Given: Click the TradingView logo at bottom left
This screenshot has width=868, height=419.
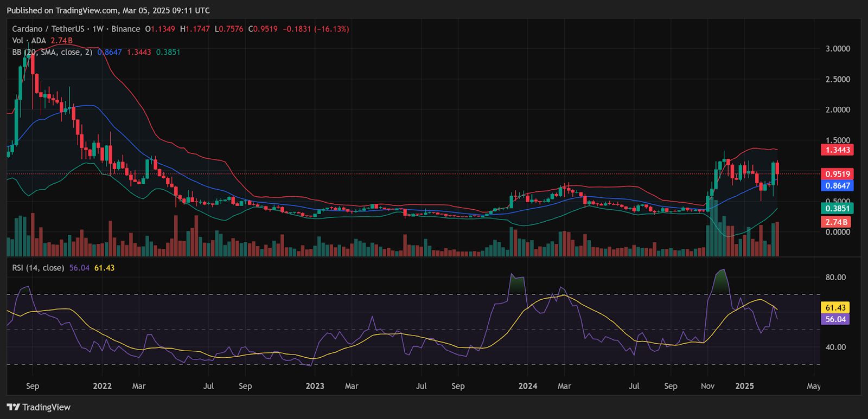Looking at the screenshot, I should 39,407.
